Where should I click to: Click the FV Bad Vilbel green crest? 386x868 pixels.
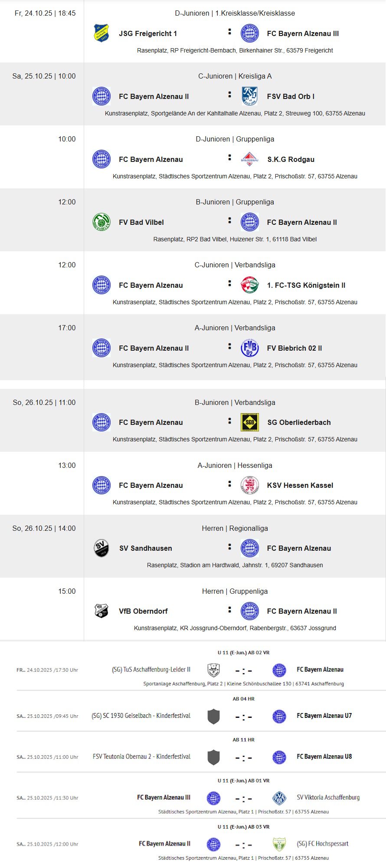101,222
